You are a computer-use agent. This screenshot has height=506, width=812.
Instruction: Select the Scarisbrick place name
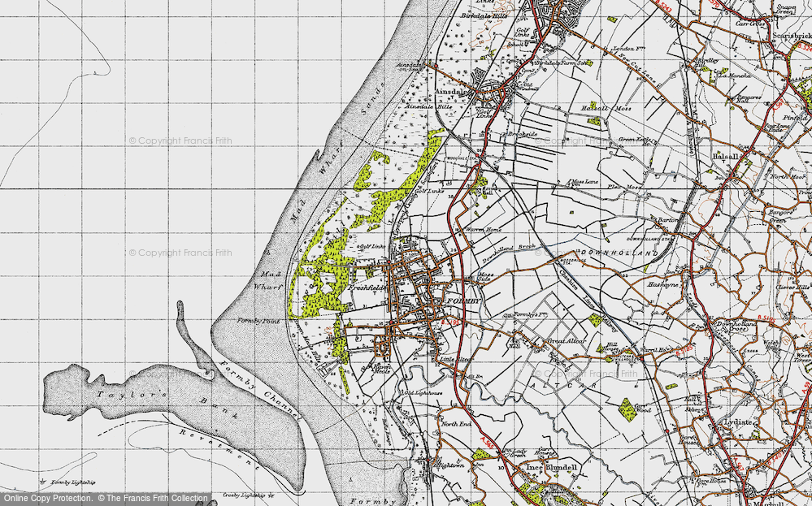click(792, 35)
